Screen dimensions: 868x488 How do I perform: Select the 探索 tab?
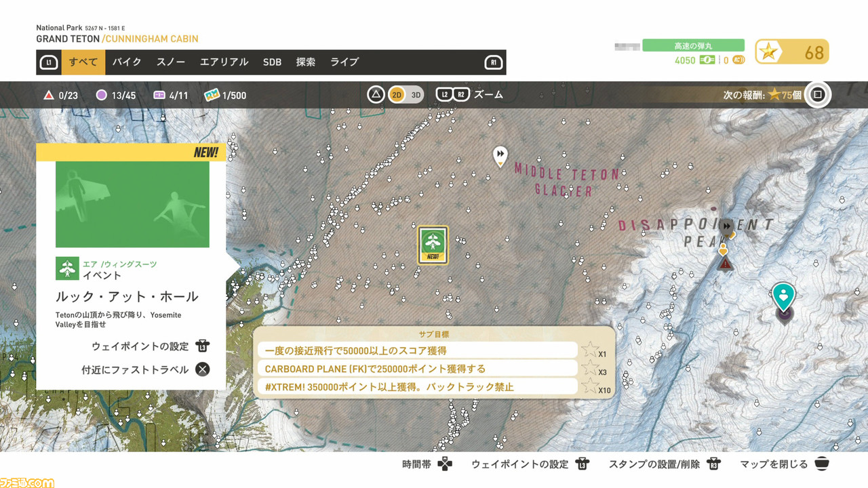[306, 62]
